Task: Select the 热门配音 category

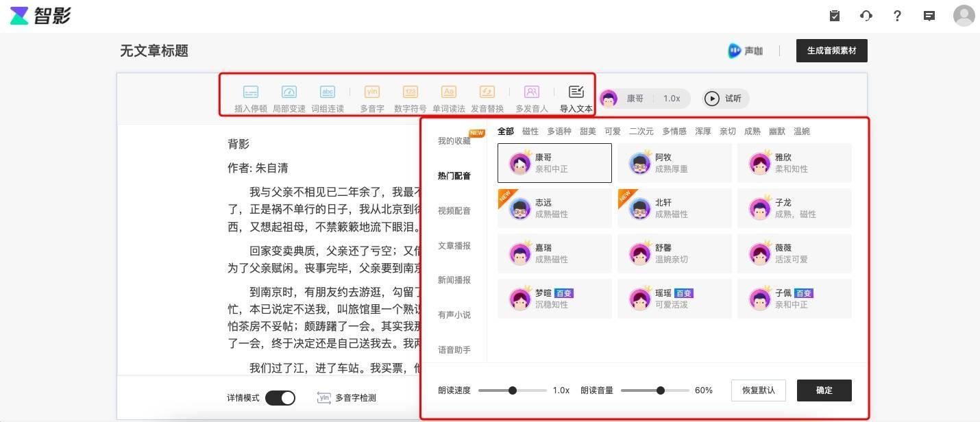Action: (x=454, y=176)
